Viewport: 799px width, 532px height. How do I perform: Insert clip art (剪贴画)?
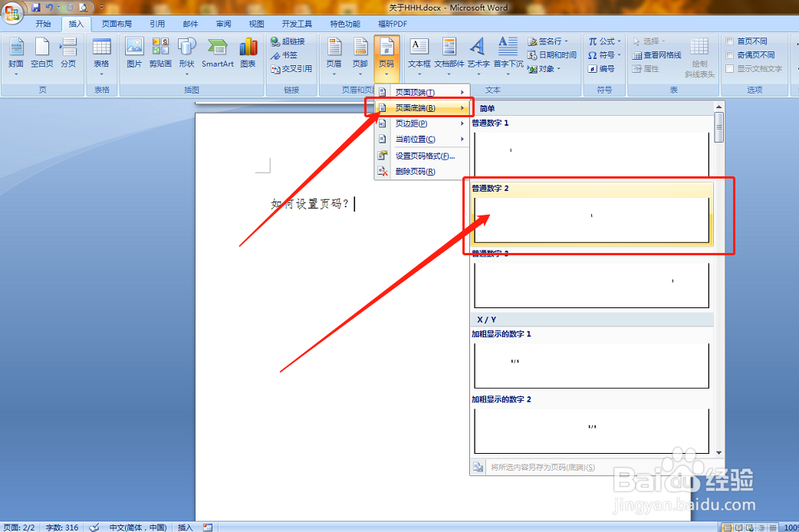[160, 54]
